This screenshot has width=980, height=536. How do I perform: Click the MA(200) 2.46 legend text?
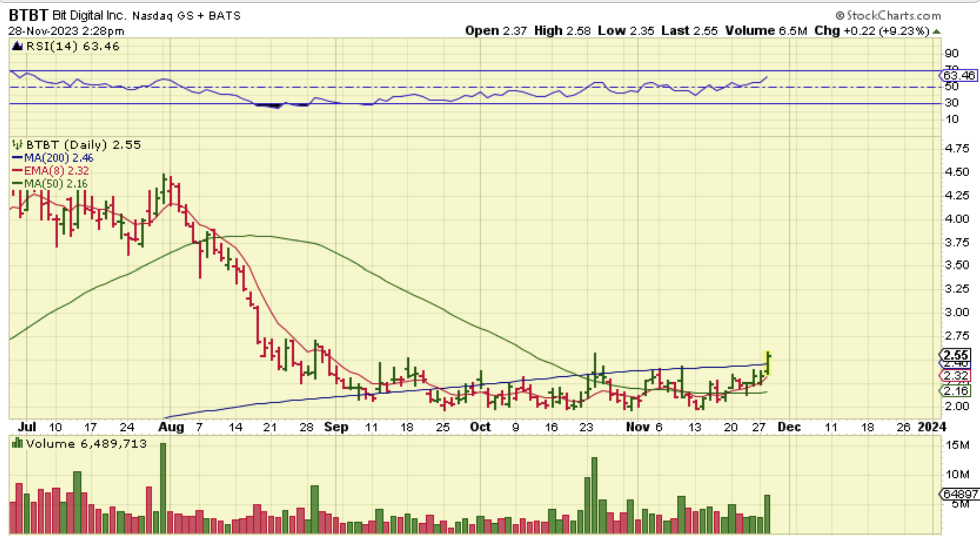click(x=58, y=158)
